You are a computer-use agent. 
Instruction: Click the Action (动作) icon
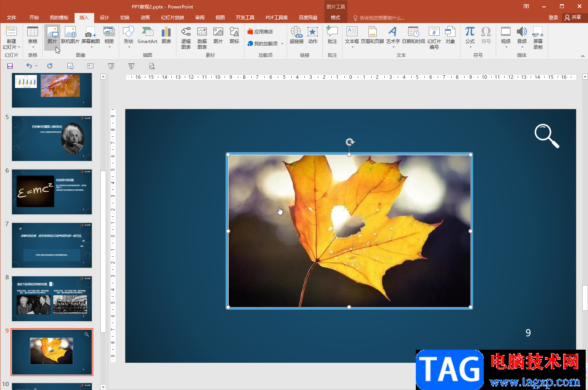313,32
